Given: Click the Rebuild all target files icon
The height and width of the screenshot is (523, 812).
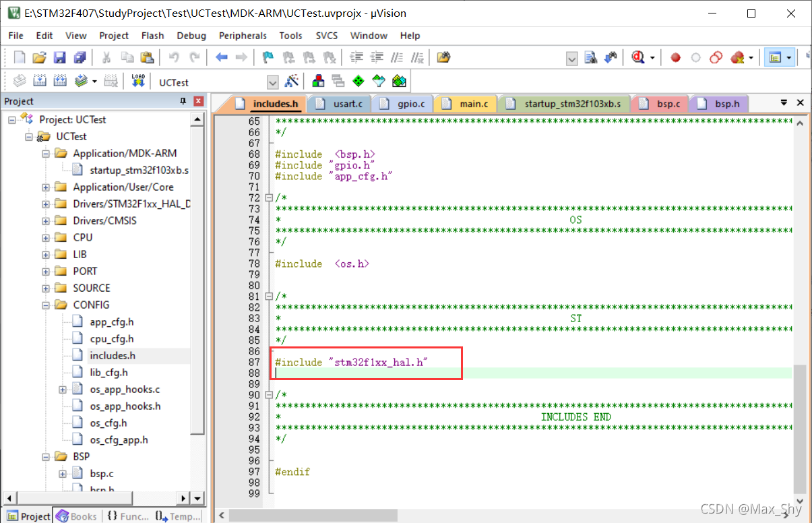Looking at the screenshot, I should 60,82.
